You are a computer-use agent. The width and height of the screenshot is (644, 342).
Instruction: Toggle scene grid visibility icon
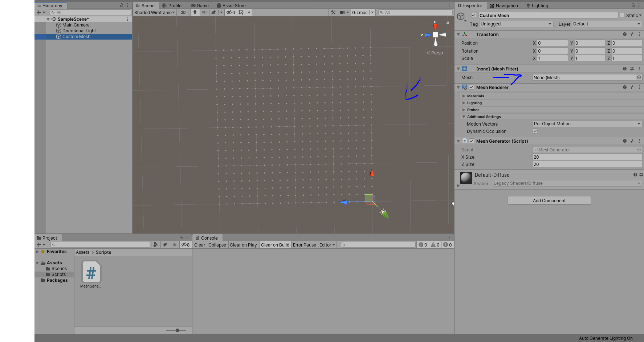click(241, 12)
